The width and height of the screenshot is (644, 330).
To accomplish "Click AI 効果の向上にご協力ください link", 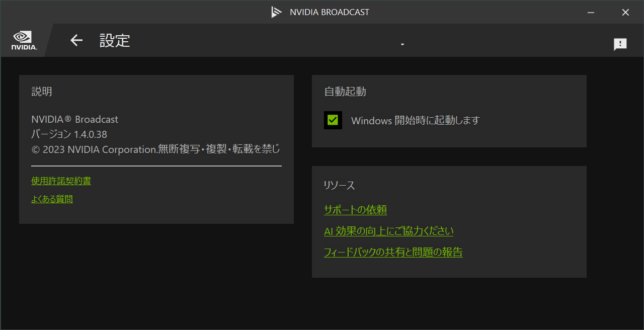I will pos(388,231).
